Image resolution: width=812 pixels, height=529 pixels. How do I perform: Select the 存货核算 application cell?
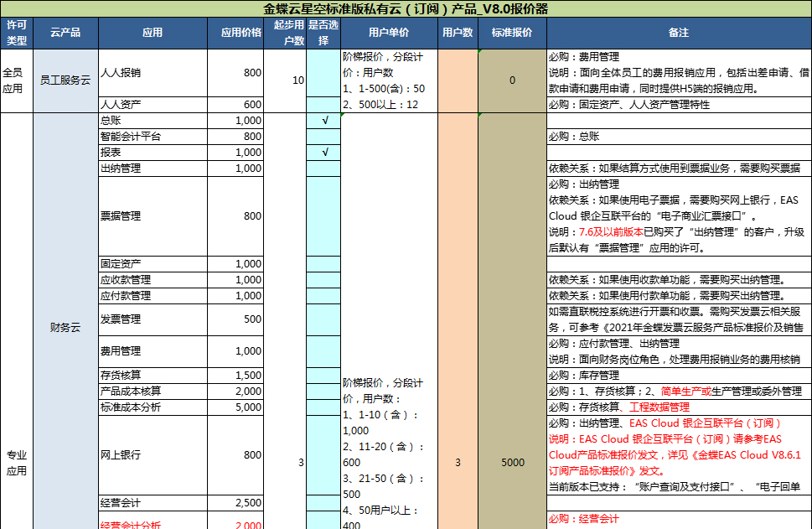pyautogui.click(x=153, y=376)
